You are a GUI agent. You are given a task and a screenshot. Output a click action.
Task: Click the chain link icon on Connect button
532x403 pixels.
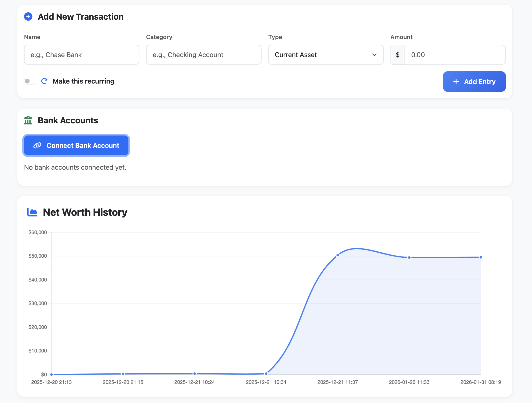click(x=37, y=146)
